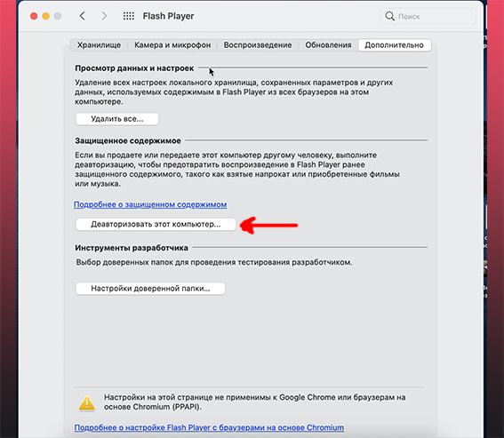
Task: Go to the Обновления tab
Action: [328, 45]
